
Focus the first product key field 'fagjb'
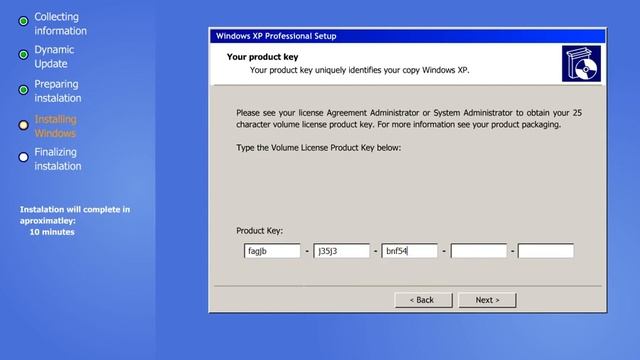pyautogui.click(x=272, y=251)
